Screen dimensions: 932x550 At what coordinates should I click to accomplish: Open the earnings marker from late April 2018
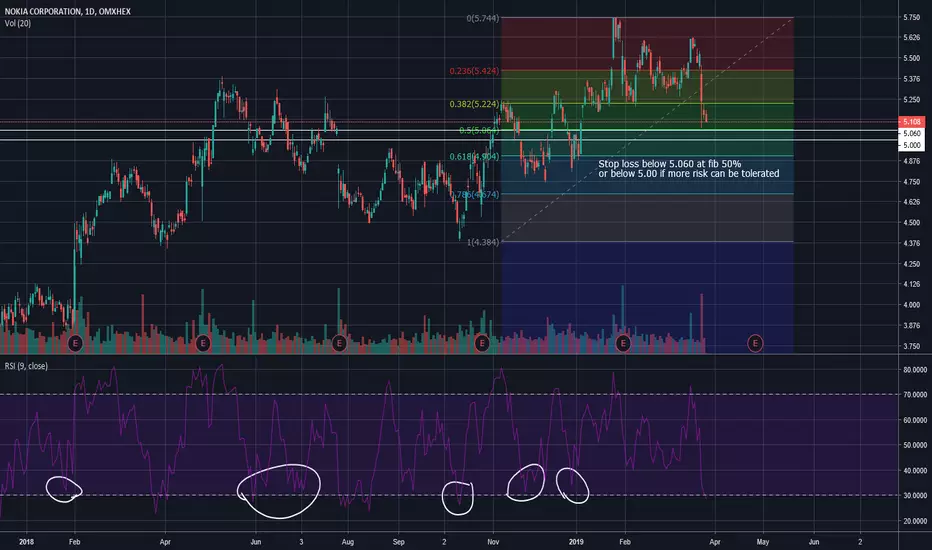pyautogui.click(x=203, y=343)
